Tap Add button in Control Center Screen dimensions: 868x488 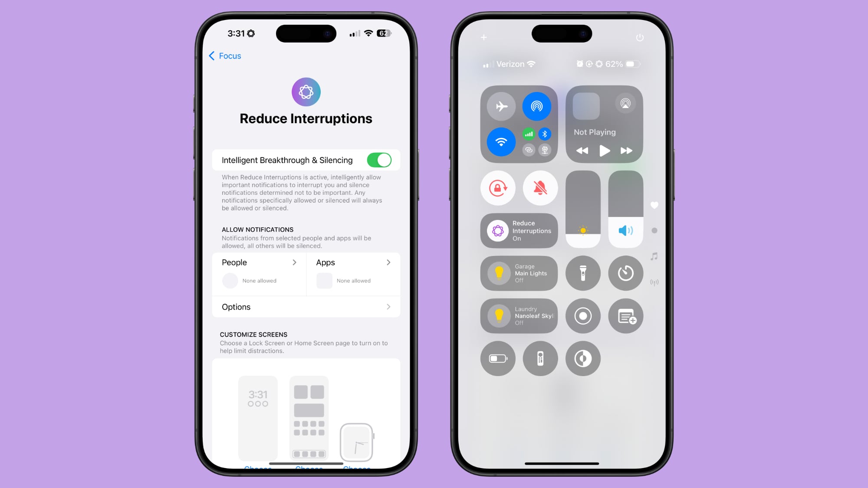tap(483, 37)
